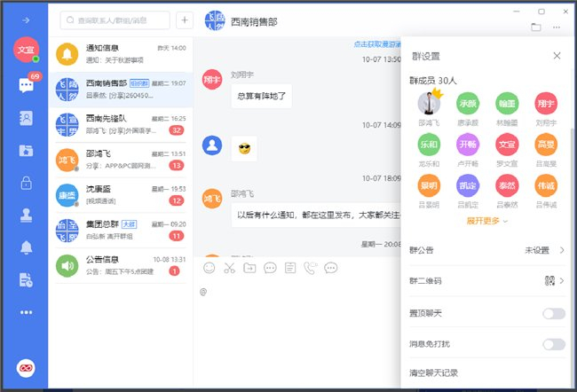Click the speech bubble icon after folder icon

[270, 268]
